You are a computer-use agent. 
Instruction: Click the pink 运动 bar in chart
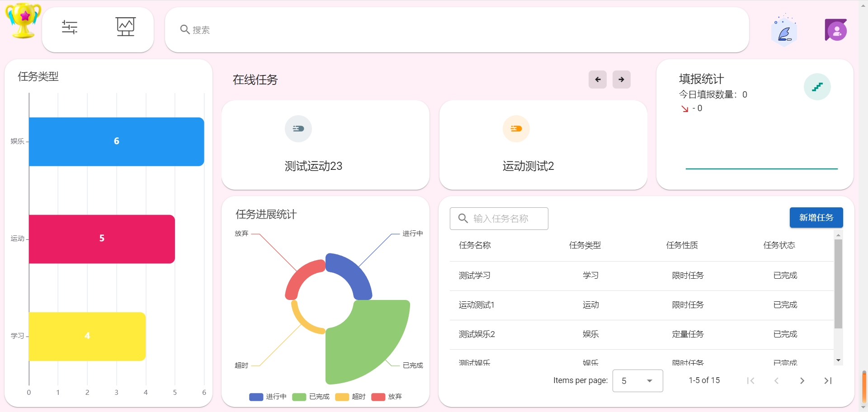(102, 239)
